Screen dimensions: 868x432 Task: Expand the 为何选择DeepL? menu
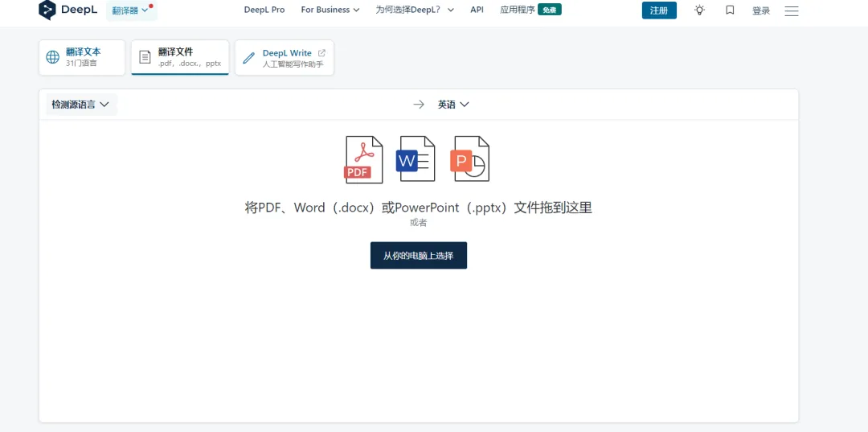(415, 10)
